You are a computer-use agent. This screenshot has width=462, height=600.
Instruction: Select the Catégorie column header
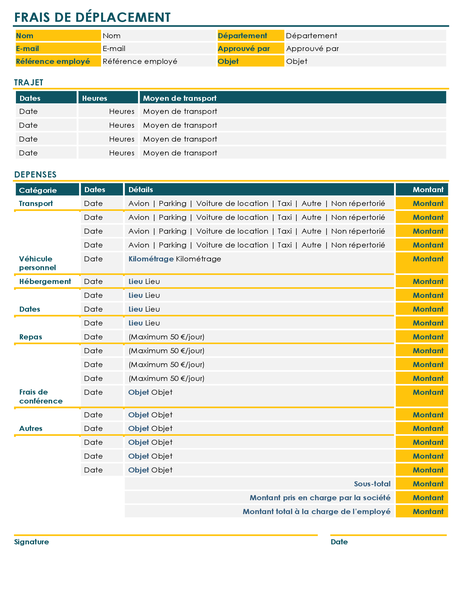pos(47,190)
